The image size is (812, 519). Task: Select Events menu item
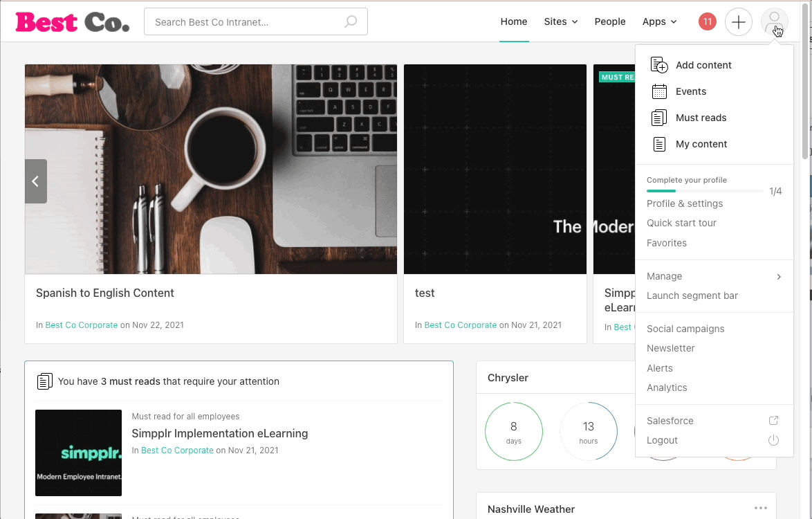[691, 91]
